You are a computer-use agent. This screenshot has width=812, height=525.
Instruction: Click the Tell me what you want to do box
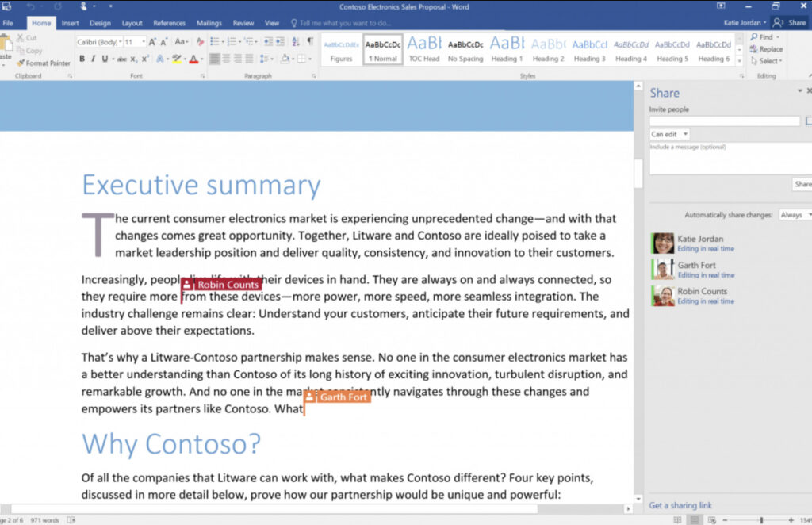[x=342, y=23]
